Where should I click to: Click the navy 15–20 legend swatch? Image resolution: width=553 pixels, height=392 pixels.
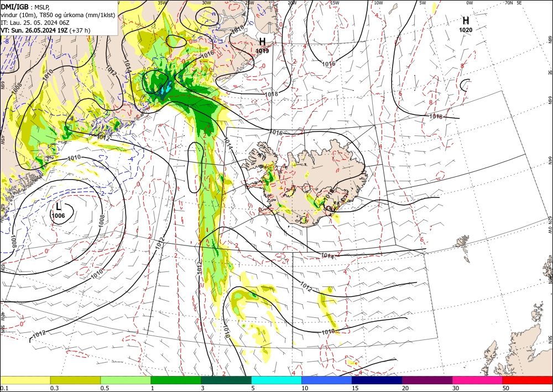coord(377,380)
